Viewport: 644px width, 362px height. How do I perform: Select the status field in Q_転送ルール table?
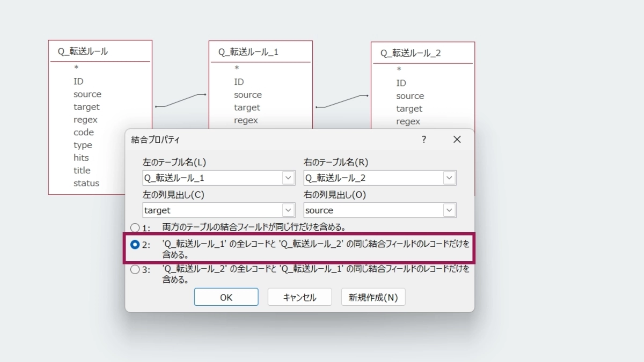(86, 183)
